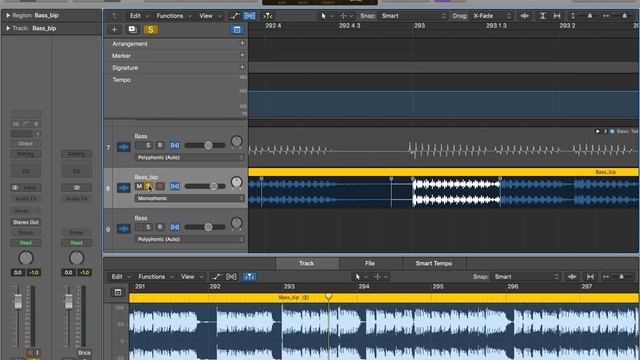The height and width of the screenshot is (360, 640).
Task: Switch to the Smart Tempo tab
Action: [434, 264]
